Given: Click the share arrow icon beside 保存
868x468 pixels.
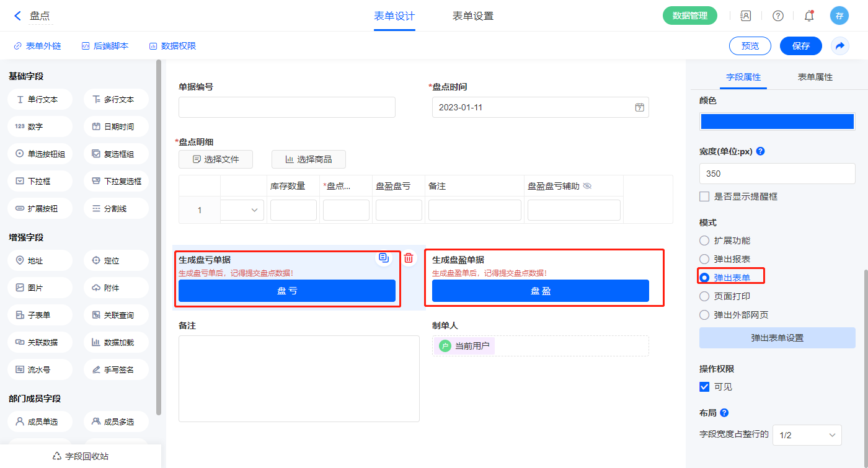Looking at the screenshot, I should [840, 46].
